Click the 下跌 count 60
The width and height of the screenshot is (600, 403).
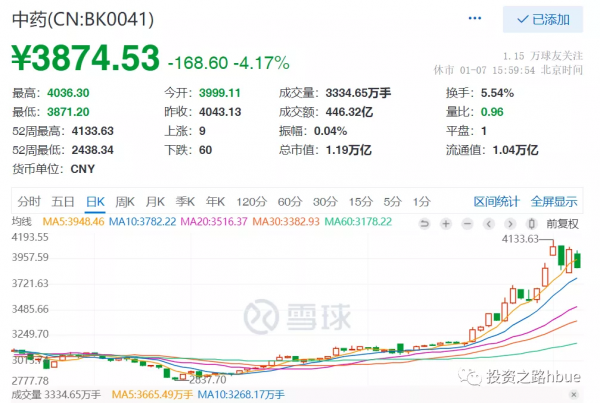pos(205,150)
